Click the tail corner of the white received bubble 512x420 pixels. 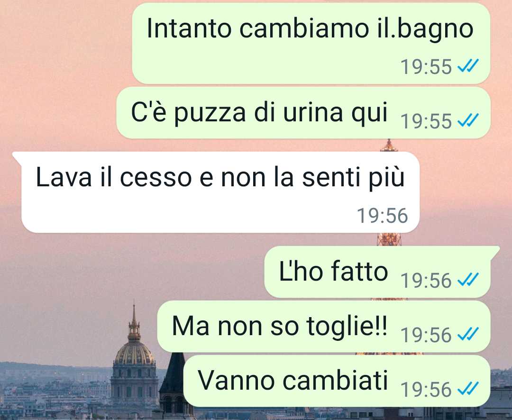[x=17, y=156]
